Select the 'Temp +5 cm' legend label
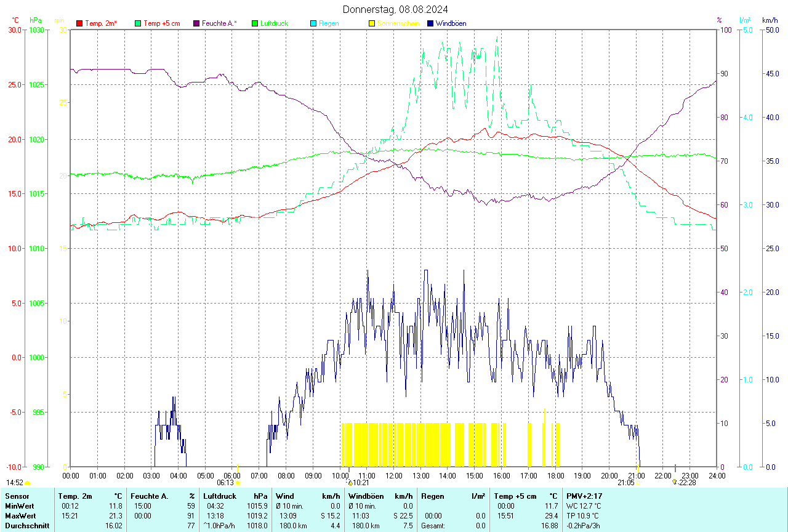Viewport: 788px width, 532px height. [x=161, y=23]
